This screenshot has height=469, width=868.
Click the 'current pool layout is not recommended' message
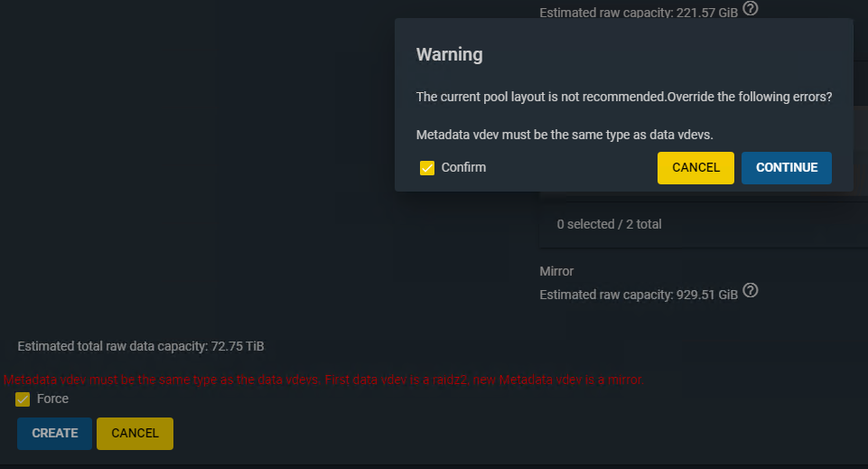(x=624, y=97)
